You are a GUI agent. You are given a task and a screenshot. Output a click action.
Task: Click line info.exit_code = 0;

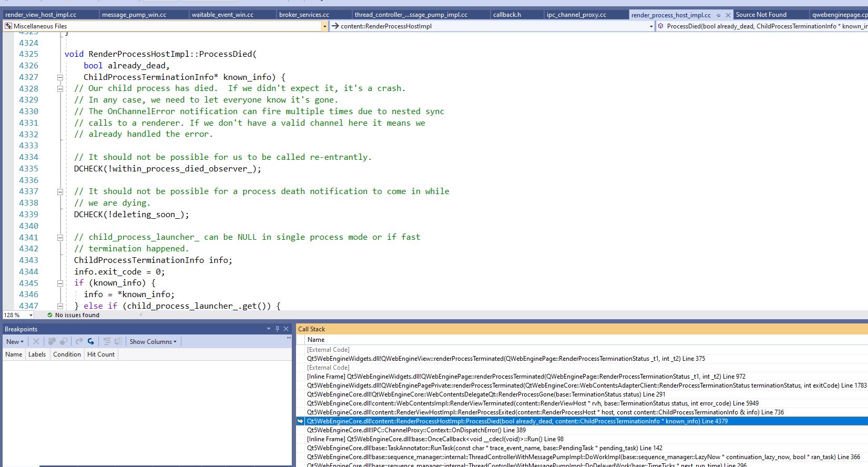tap(119, 272)
